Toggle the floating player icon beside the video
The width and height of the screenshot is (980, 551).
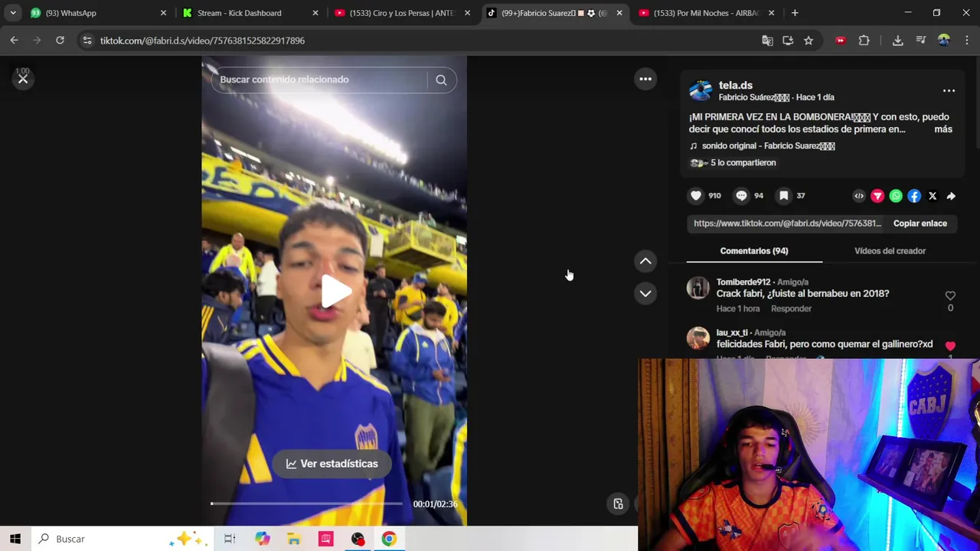pyautogui.click(x=618, y=504)
